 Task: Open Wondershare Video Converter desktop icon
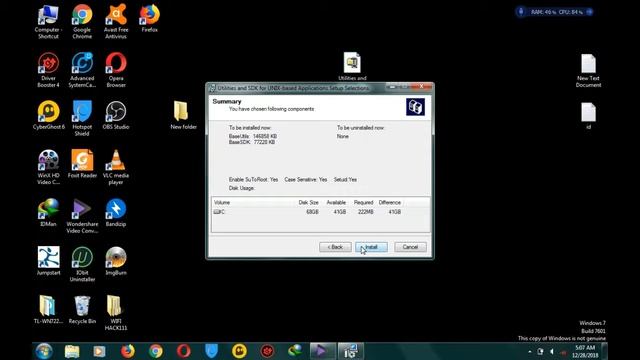coord(82,216)
